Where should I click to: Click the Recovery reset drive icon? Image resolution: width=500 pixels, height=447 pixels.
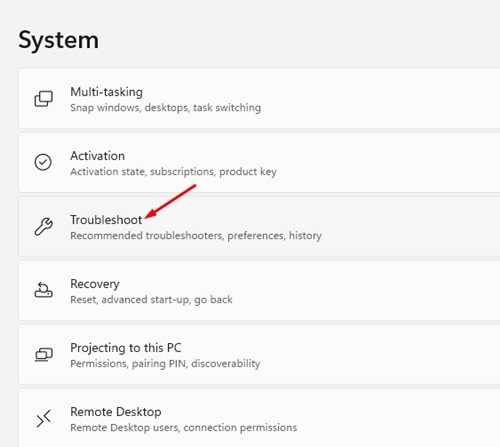[43, 290]
